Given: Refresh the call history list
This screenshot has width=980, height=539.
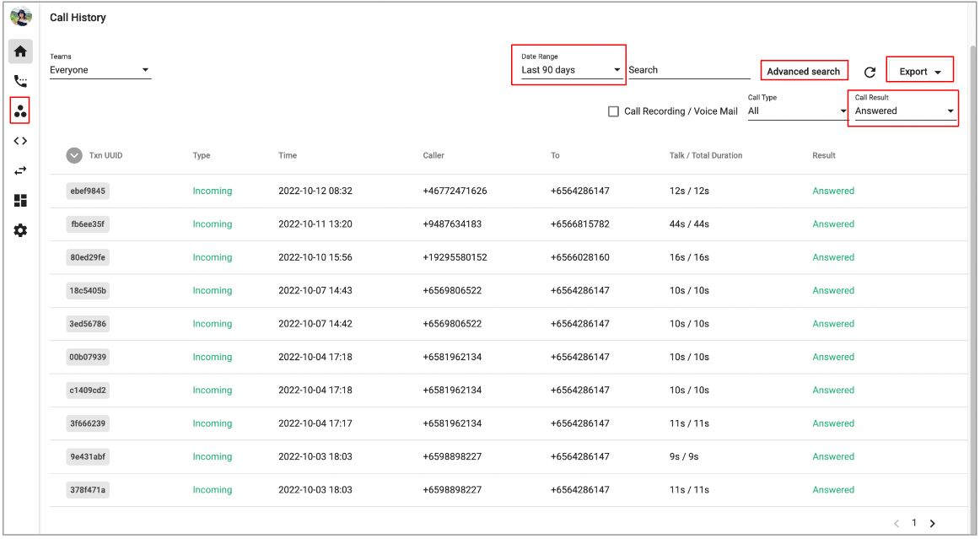Looking at the screenshot, I should point(870,73).
